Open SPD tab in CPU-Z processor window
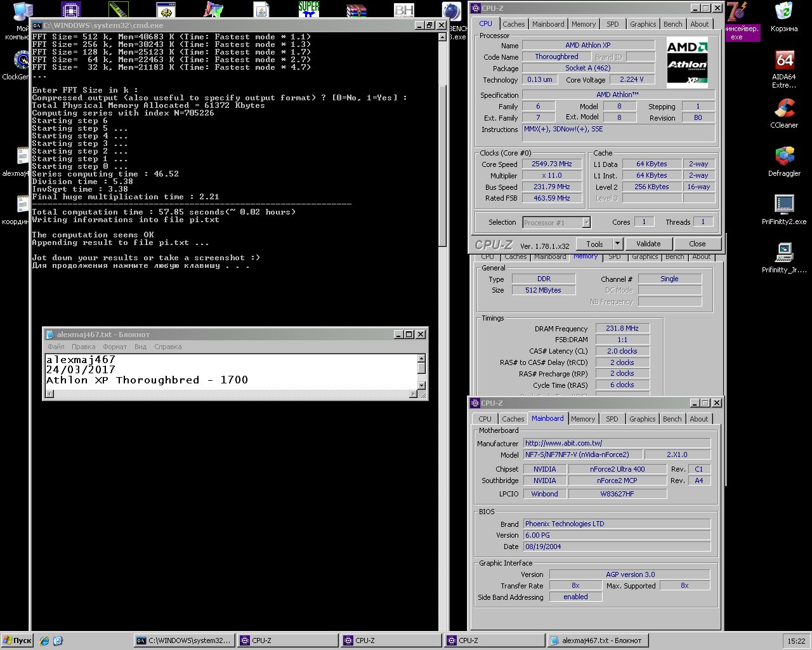This screenshot has width=812, height=650. pyautogui.click(x=613, y=24)
